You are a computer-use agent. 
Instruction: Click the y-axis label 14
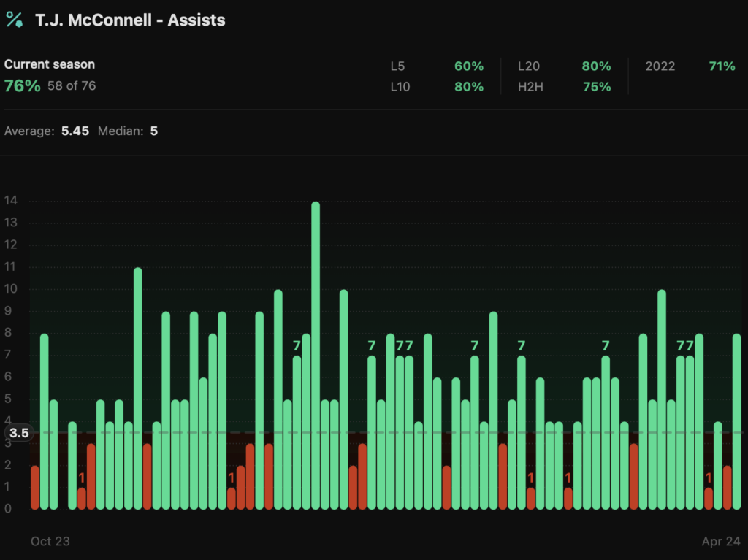(x=11, y=200)
